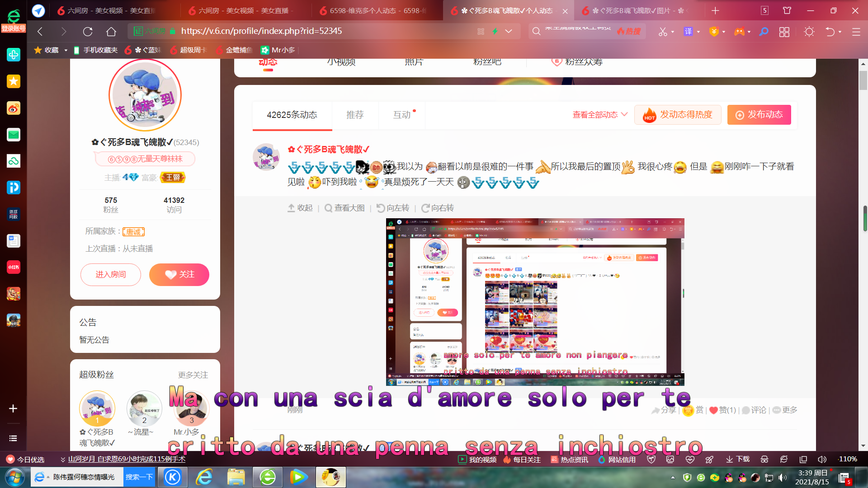Open ~流星~ super fan avatar
The image size is (868, 488).
tap(144, 408)
